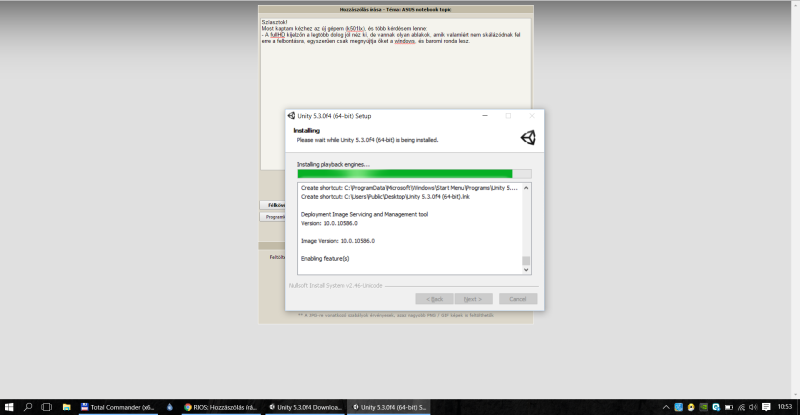Click the 'Installing' header in setup

(x=307, y=131)
